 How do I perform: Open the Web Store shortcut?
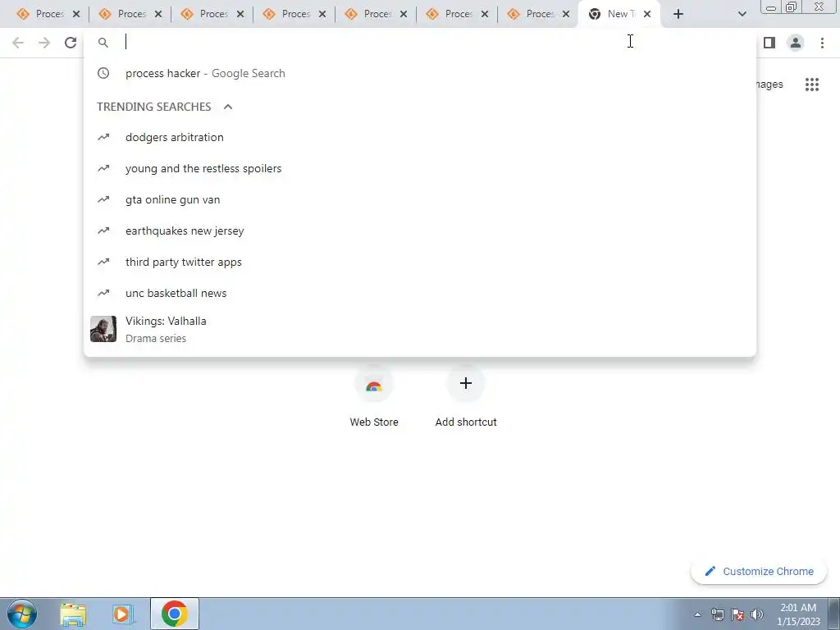point(374,399)
